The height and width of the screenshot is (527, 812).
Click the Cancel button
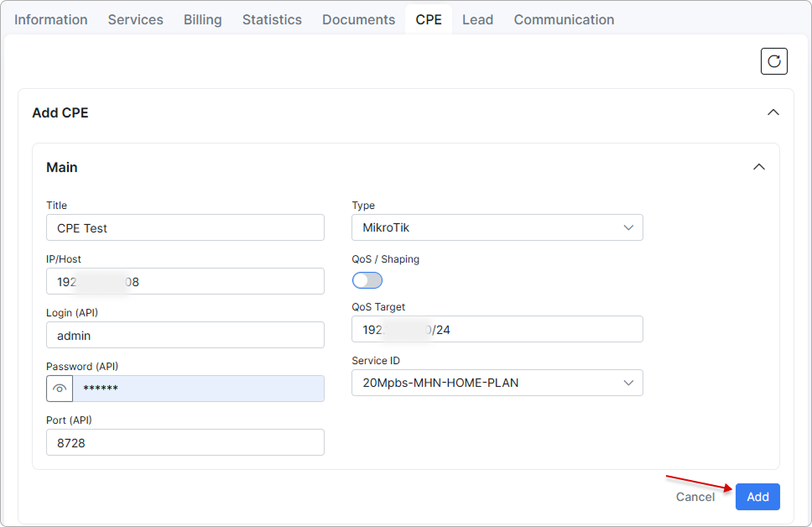coord(695,497)
